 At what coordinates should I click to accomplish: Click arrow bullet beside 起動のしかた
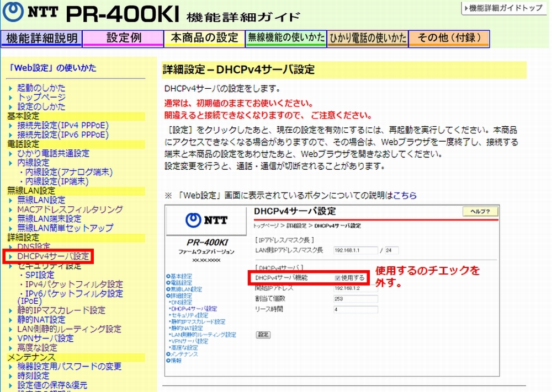[10, 88]
